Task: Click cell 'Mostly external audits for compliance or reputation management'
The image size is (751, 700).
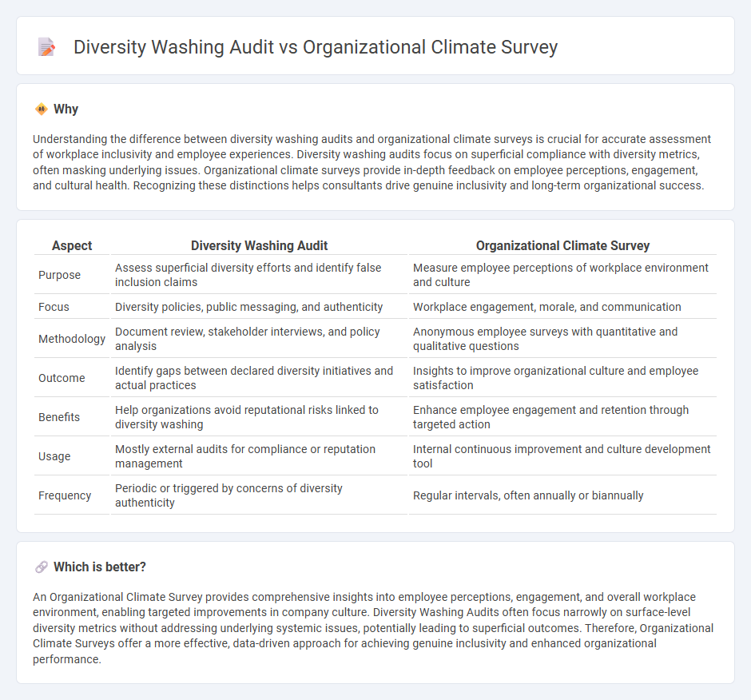Action: point(259,456)
